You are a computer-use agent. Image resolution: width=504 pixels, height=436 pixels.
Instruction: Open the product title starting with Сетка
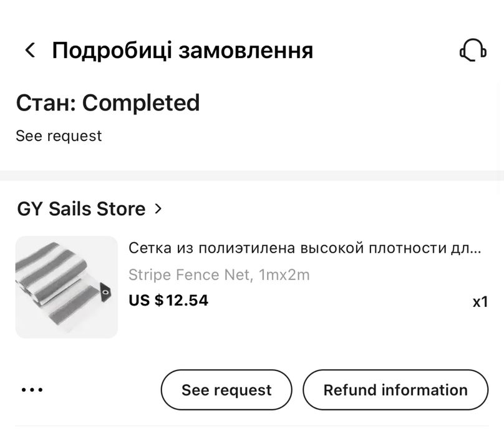293,248
